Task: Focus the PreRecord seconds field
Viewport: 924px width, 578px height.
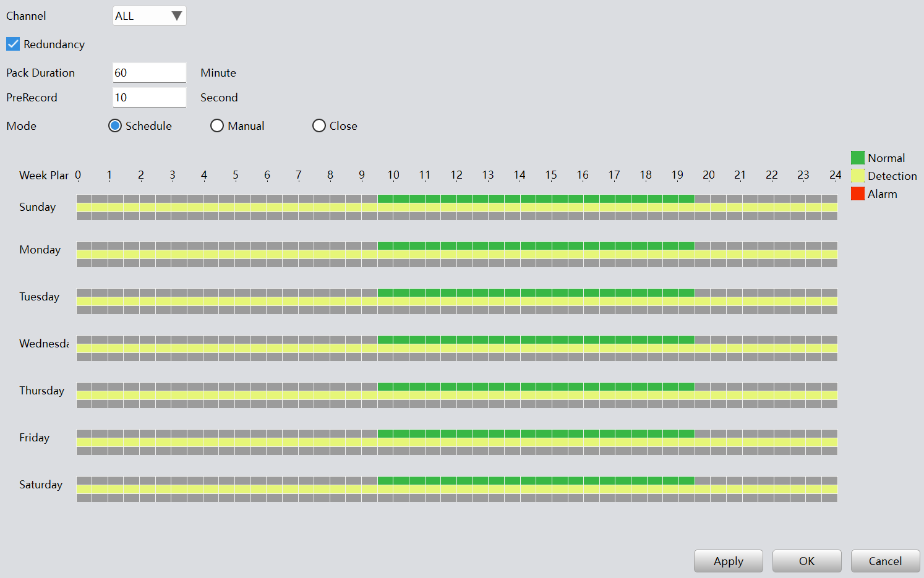Action: point(150,98)
